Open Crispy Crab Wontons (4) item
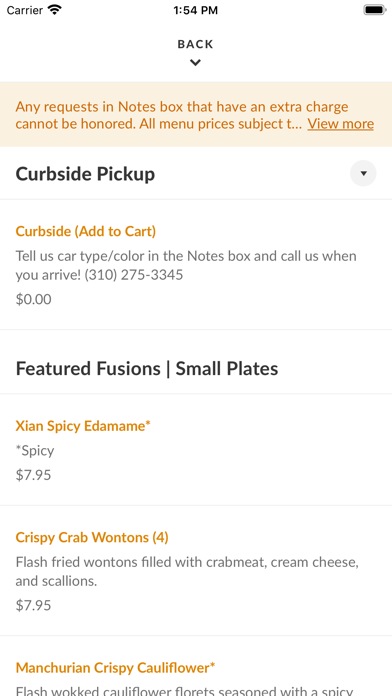The height and width of the screenshot is (696, 392). (x=92, y=538)
